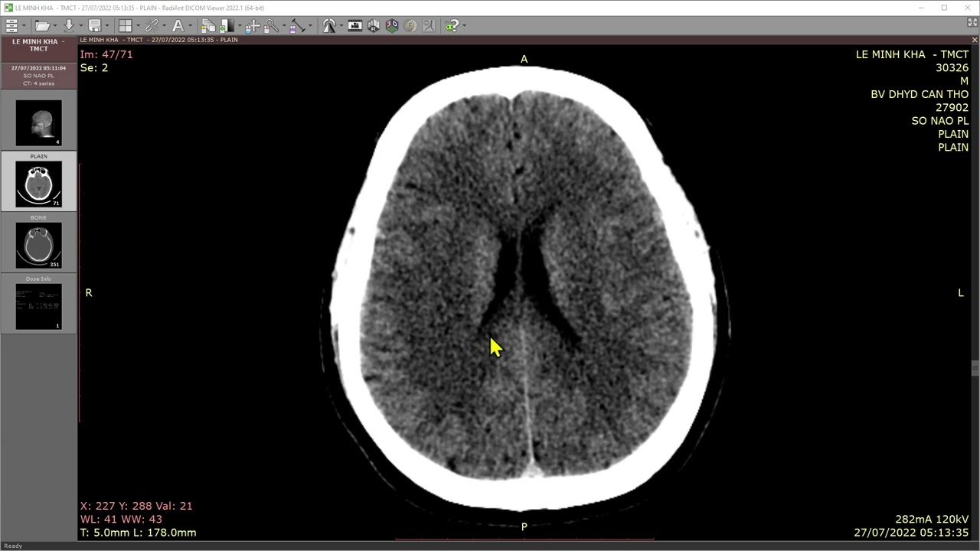Expand the open folder dropdown arrow

coord(55,26)
